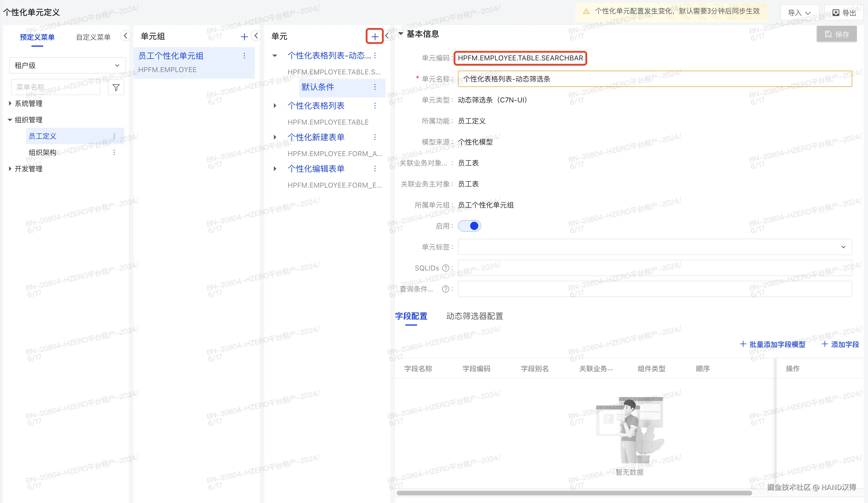868x503 pixels.
Task: Click the plus icon in 单元 panel header
Action: point(374,36)
